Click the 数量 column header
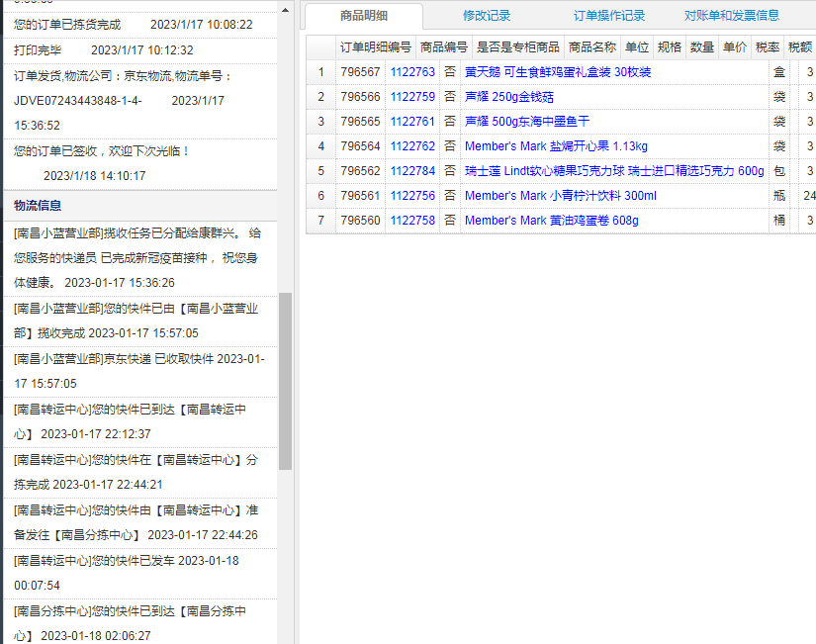Image resolution: width=816 pixels, height=644 pixels. pyautogui.click(x=702, y=47)
